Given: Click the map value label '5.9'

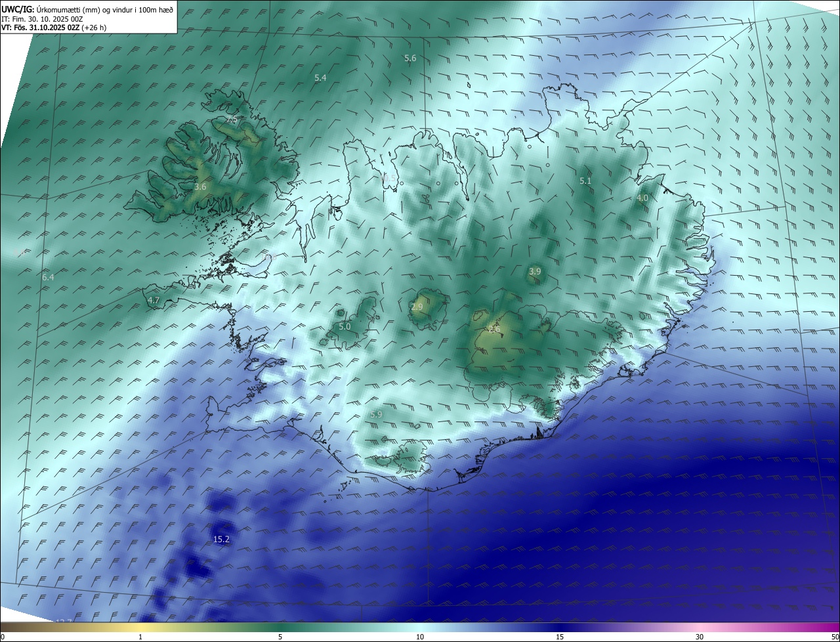Looking at the screenshot, I should tap(376, 415).
